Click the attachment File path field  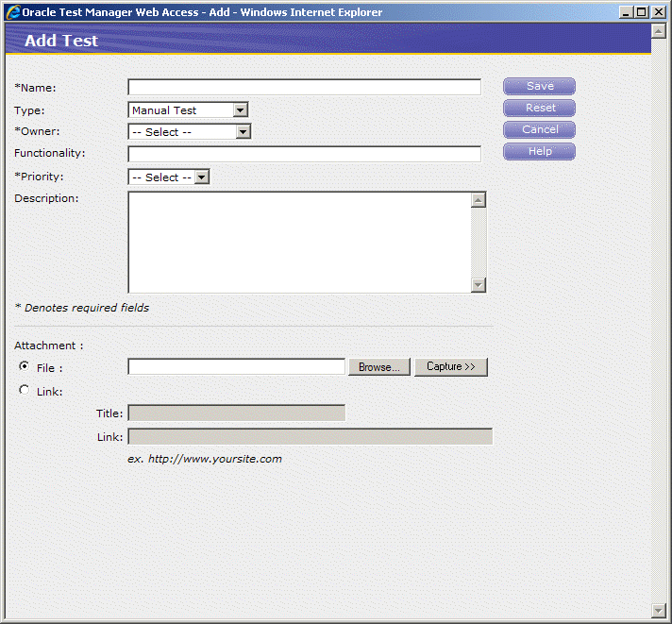point(237,367)
